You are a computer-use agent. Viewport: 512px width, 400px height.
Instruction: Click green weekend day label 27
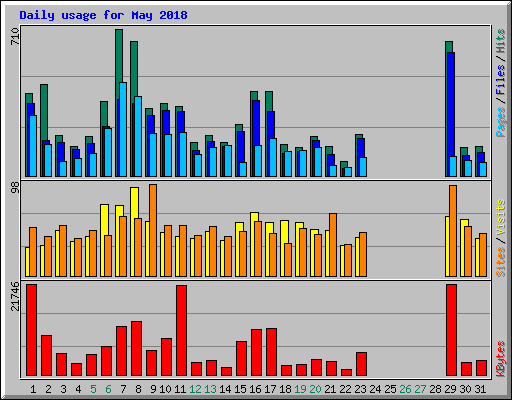[x=420, y=389]
